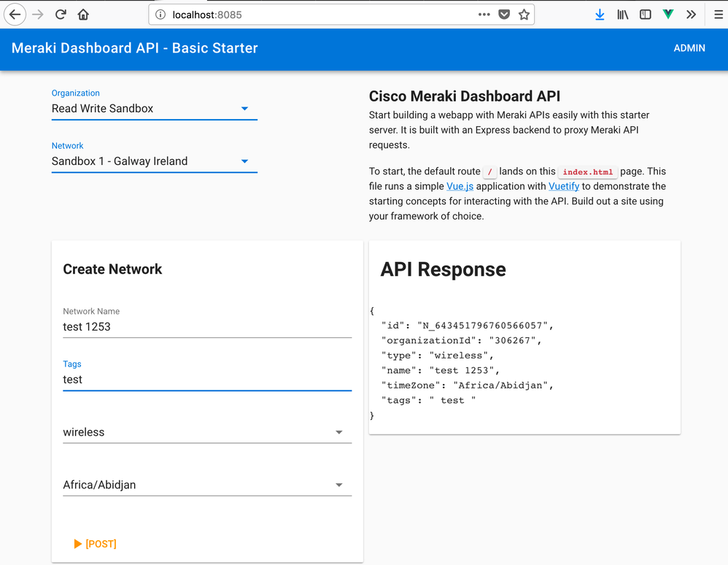
Task: Toggle the bookmark star for this page
Action: coord(524,14)
